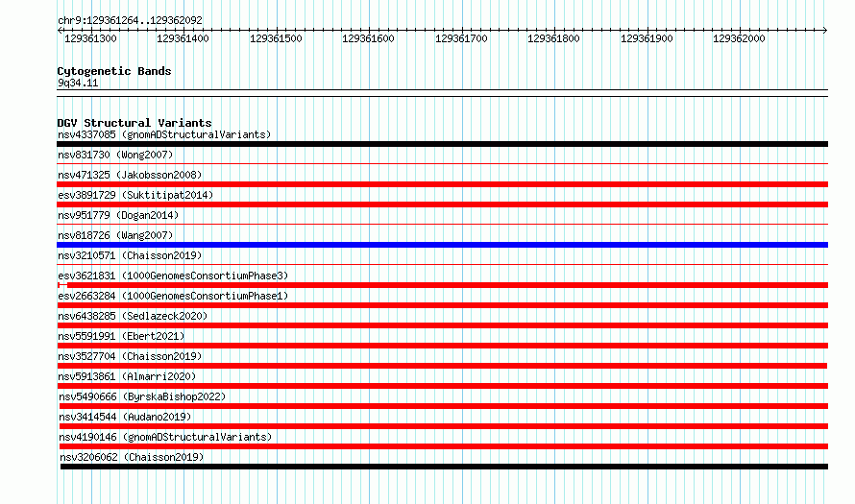Open nsv818726 (Wang2007) variant label

pos(115,235)
